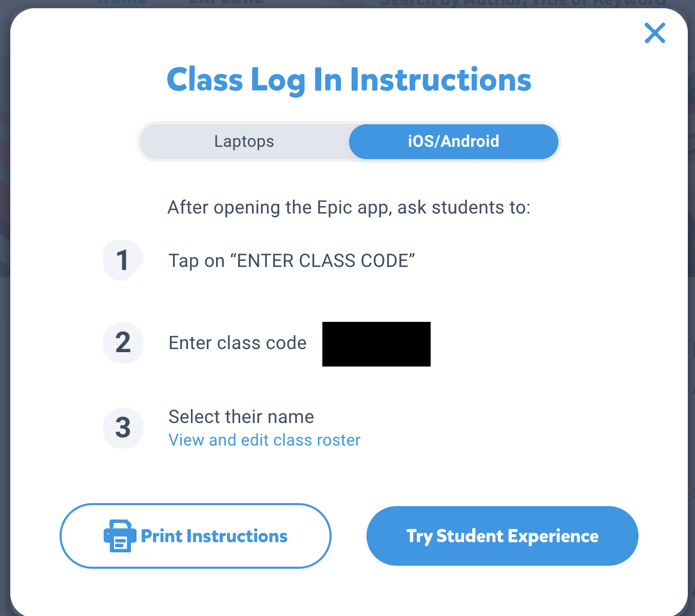The width and height of the screenshot is (695, 616).
Task: Click the Class Log In Instructions heading
Action: [x=349, y=80]
